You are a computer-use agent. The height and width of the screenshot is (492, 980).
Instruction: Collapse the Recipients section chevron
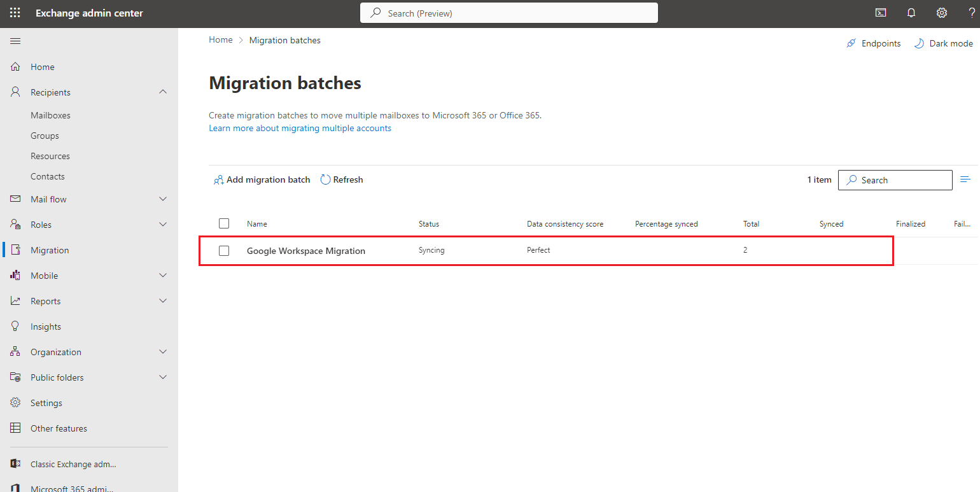pos(163,92)
